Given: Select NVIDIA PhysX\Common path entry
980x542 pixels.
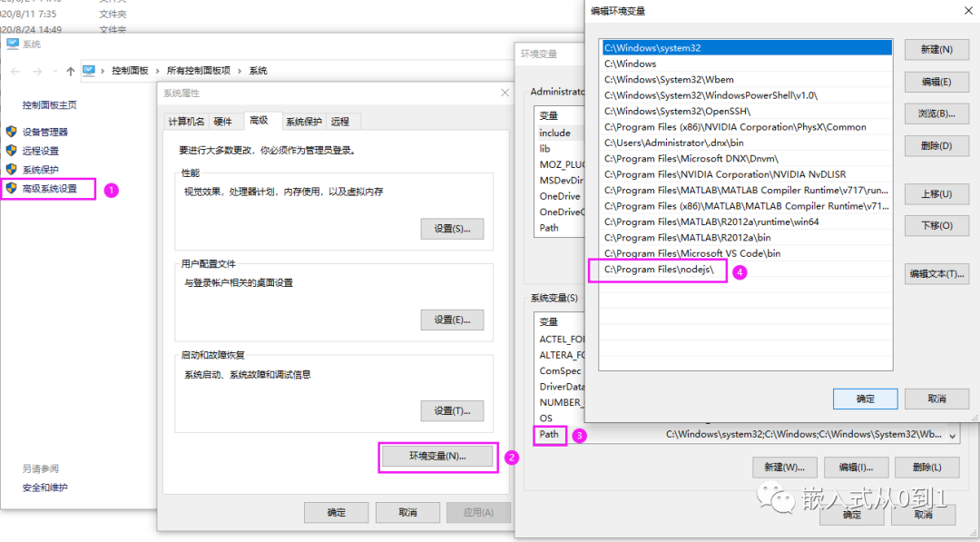Looking at the screenshot, I should 746,127.
